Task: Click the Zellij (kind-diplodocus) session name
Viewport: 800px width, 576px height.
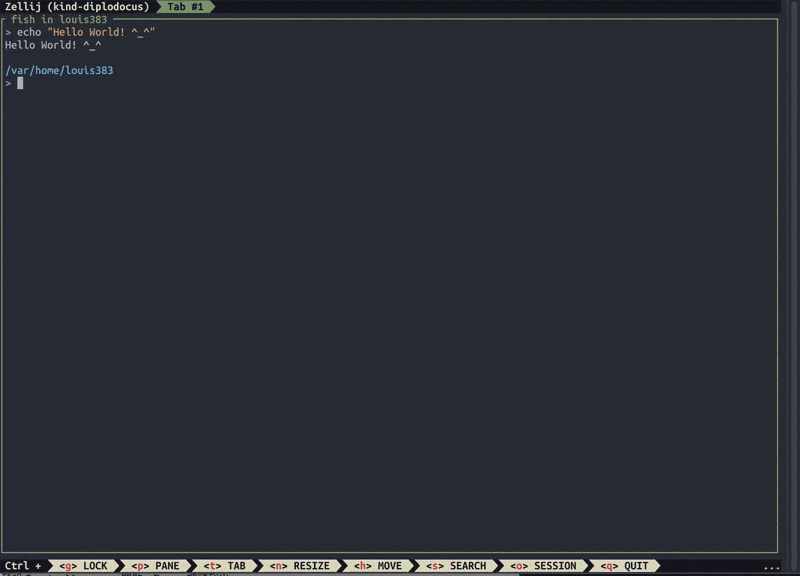Action: point(77,7)
